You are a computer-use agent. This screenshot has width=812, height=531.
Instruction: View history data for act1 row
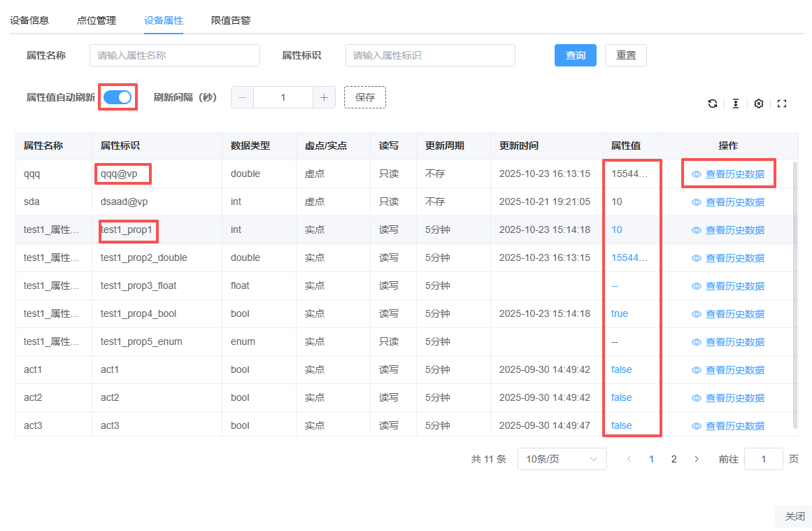tap(728, 370)
